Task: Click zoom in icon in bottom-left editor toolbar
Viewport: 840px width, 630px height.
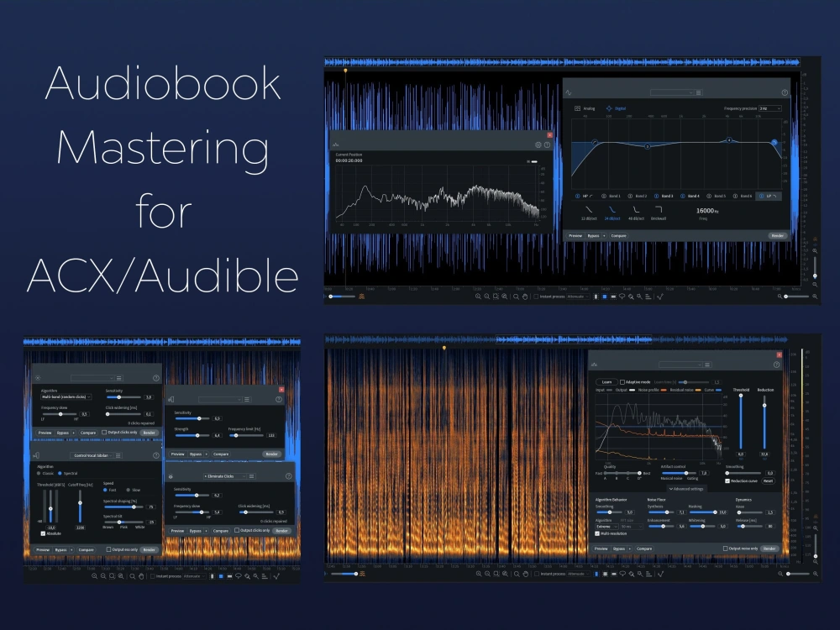Action: pos(94,576)
